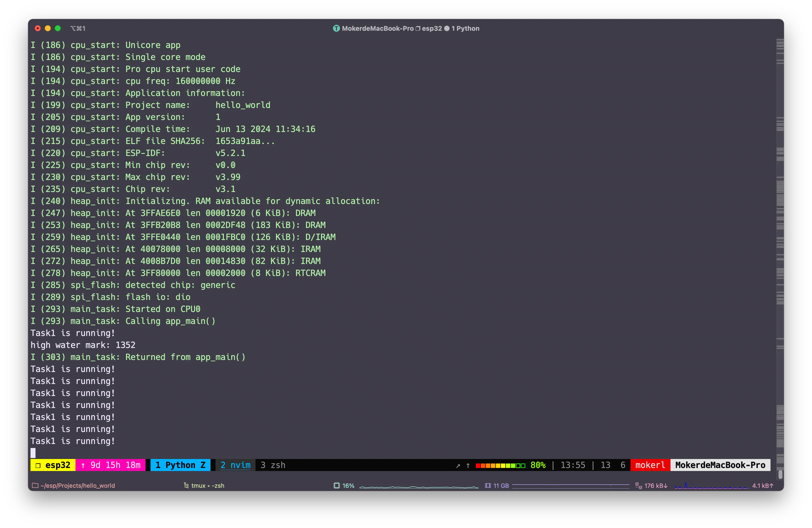
Task: Click the branch icon beside tmux job
Action: pos(186,485)
